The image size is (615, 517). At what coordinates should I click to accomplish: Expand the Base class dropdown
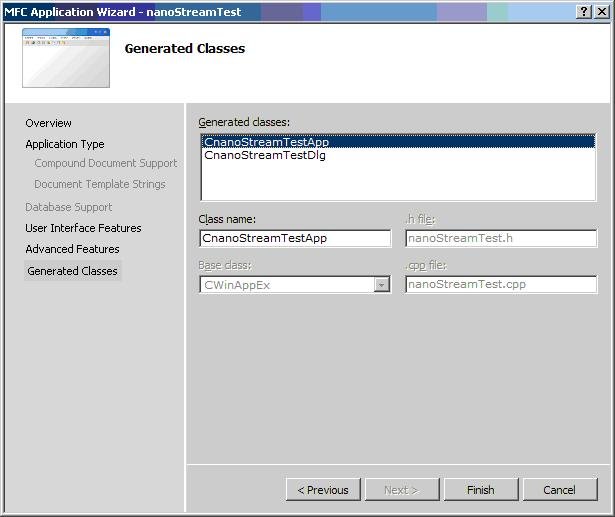point(381,284)
